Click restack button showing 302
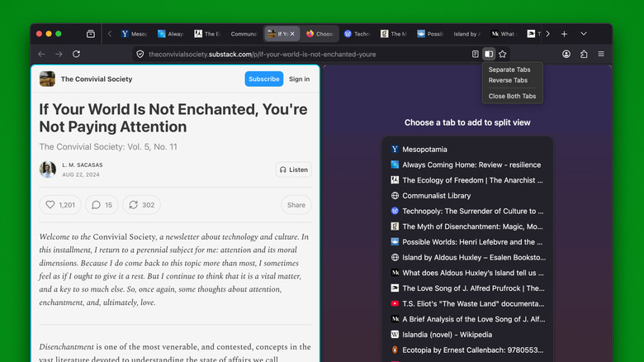 tap(141, 205)
